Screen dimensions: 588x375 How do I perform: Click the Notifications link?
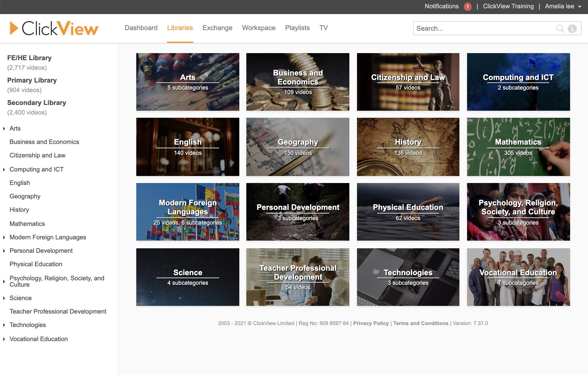pos(441,6)
